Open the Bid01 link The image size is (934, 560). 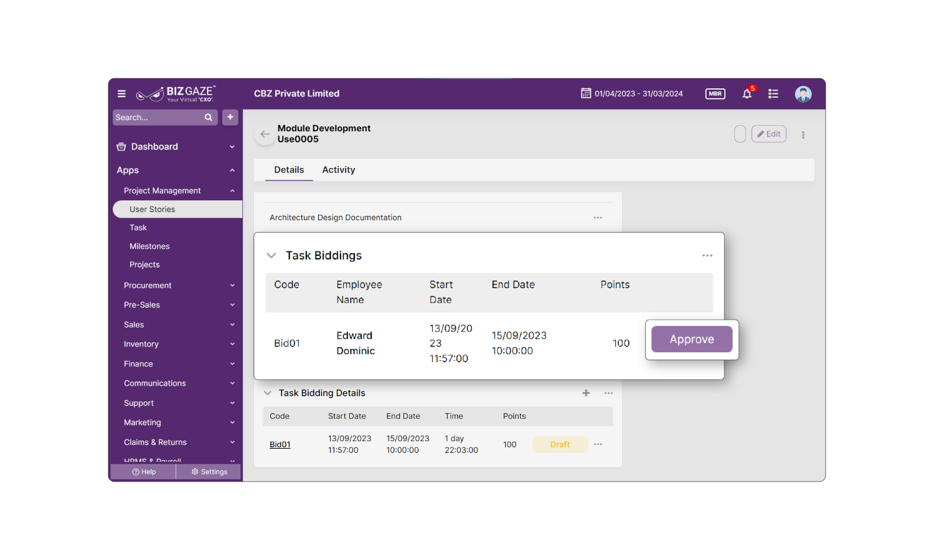click(280, 444)
